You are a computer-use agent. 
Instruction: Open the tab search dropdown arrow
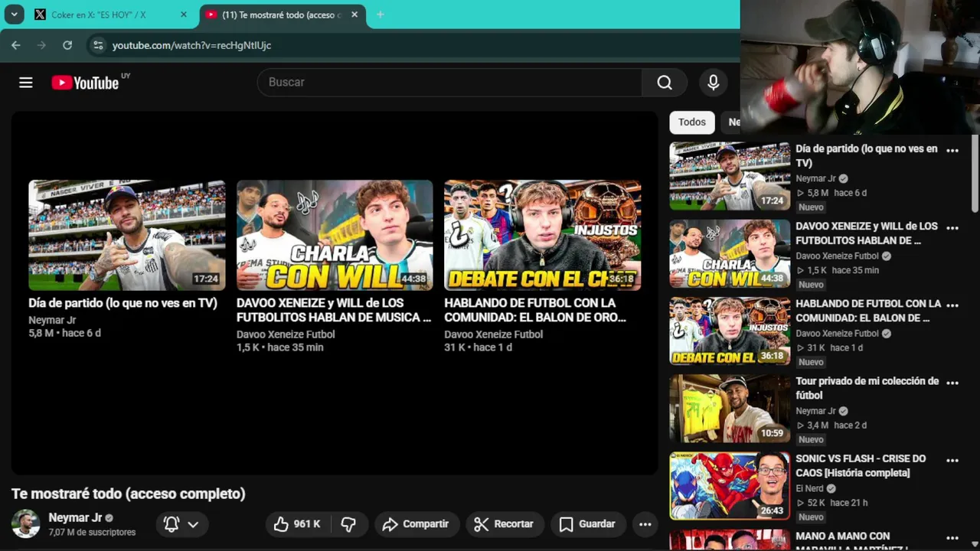[x=14, y=15]
